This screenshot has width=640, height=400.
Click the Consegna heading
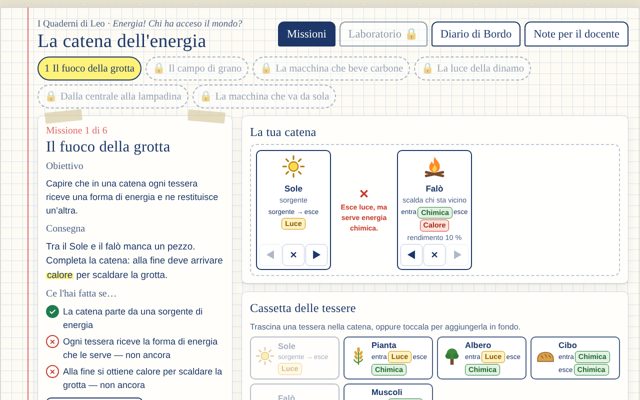coord(65,229)
